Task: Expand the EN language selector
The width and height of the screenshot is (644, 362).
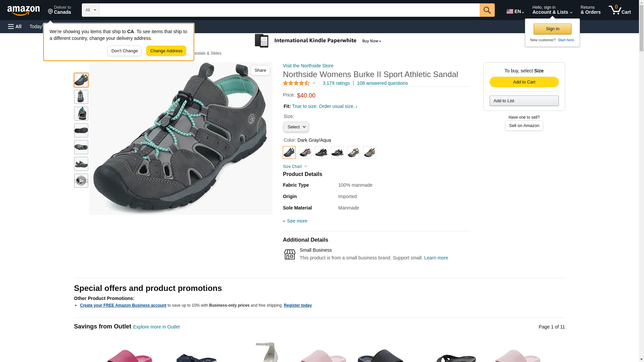Action: click(x=515, y=11)
